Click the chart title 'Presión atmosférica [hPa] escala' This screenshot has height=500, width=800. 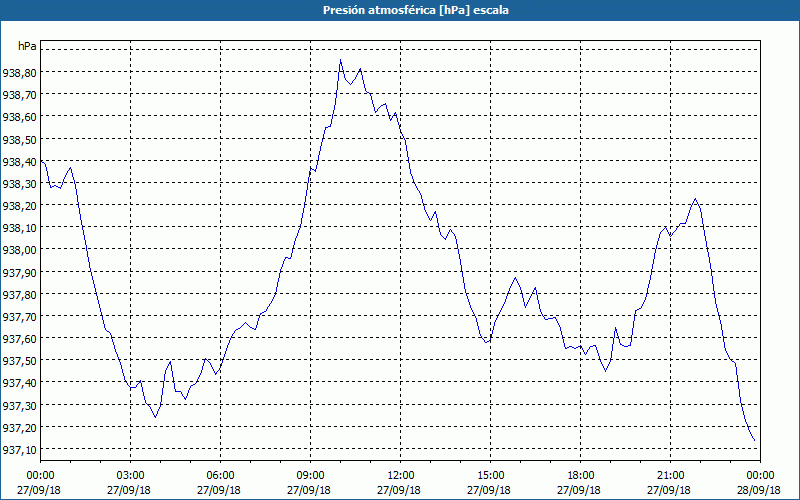(400, 10)
